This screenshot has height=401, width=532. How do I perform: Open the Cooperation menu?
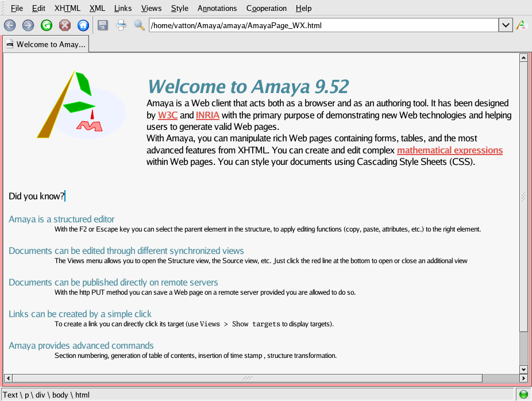pos(267,8)
